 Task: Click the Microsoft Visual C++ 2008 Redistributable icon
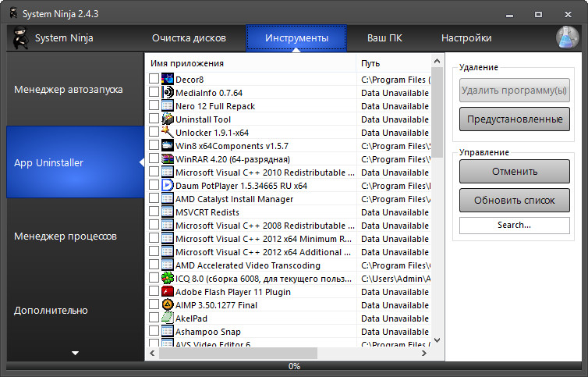point(167,226)
